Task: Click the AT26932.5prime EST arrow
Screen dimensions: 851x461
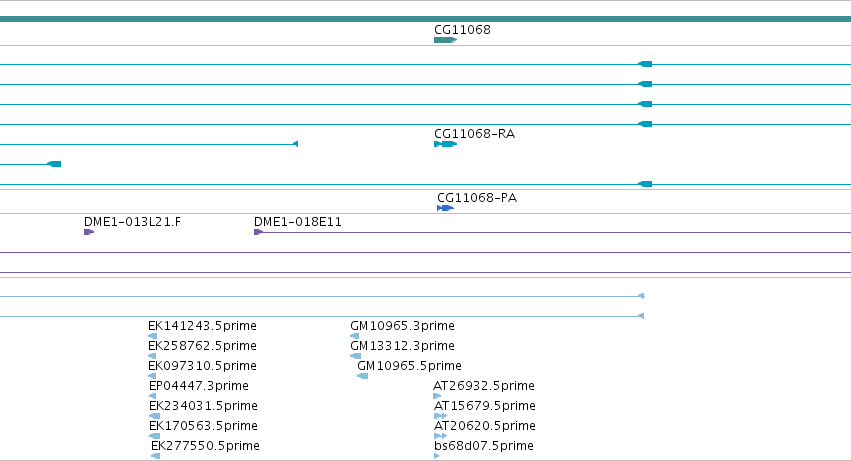Action: click(x=437, y=396)
